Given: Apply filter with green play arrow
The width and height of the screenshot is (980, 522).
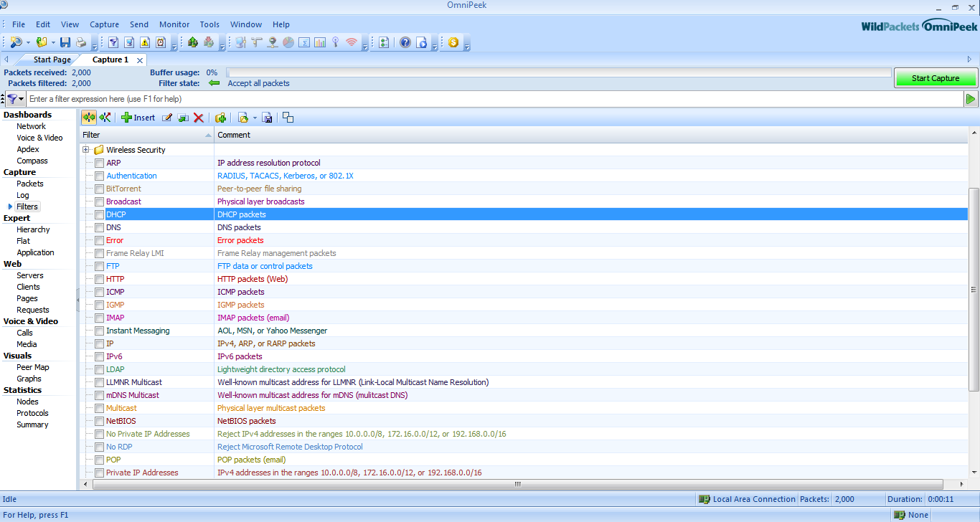Looking at the screenshot, I should pyautogui.click(x=971, y=99).
